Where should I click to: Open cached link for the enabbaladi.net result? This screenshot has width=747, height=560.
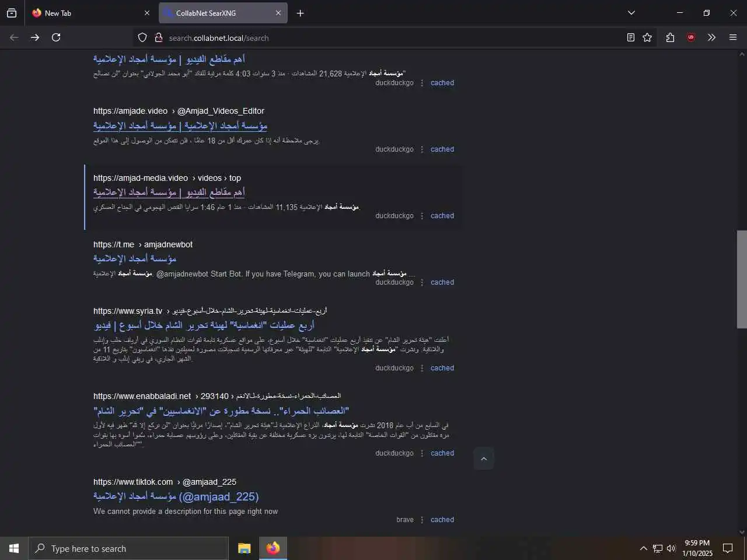click(442, 453)
